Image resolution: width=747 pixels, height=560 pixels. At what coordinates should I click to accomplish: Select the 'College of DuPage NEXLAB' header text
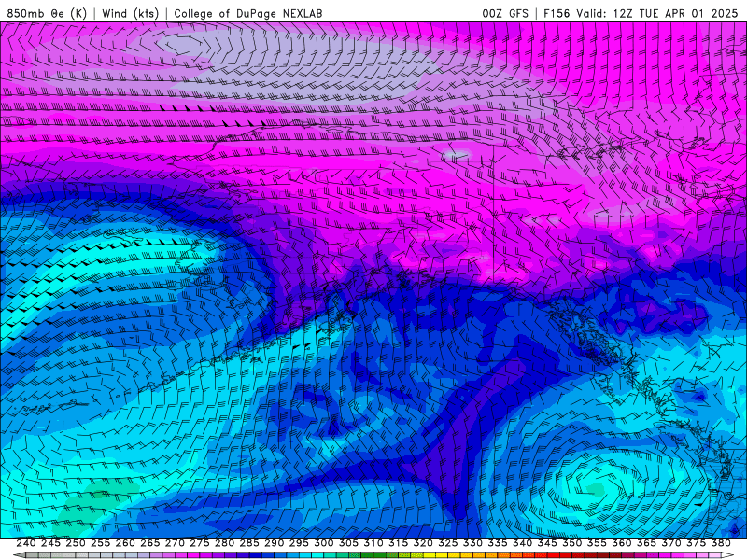pos(248,13)
